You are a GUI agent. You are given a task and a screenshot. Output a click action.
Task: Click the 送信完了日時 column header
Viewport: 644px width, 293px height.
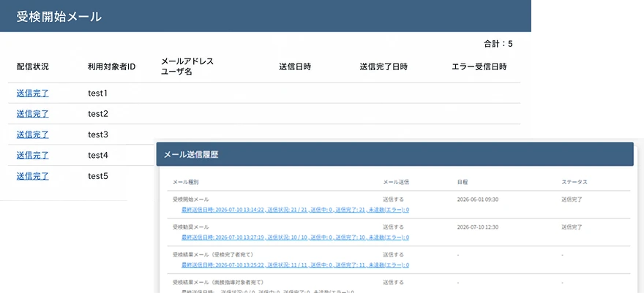point(383,66)
